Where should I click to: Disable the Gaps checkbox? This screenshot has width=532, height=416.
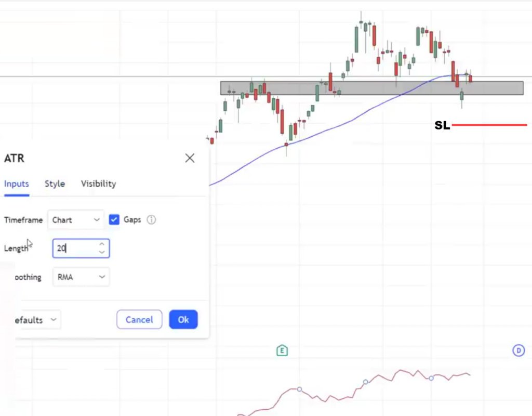coord(114,219)
